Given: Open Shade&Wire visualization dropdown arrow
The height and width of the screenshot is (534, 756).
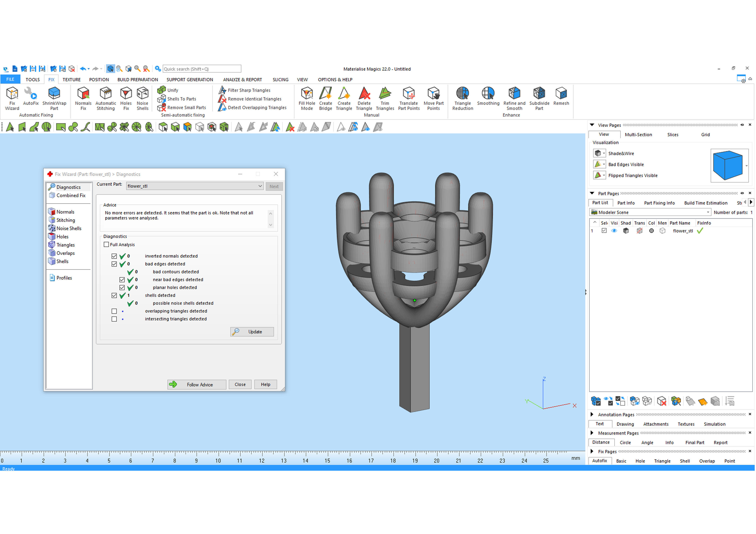Looking at the screenshot, I should (x=604, y=154).
